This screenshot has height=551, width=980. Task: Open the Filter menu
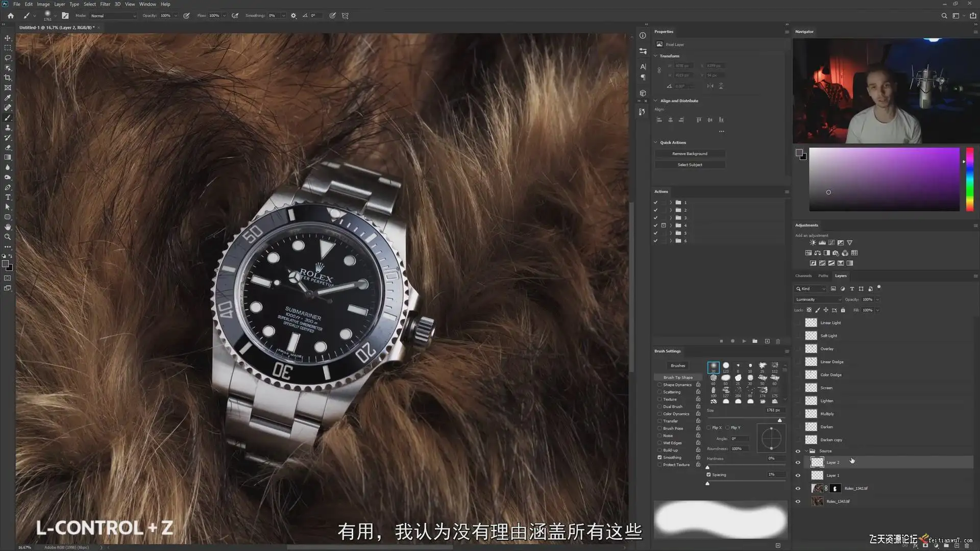click(105, 4)
